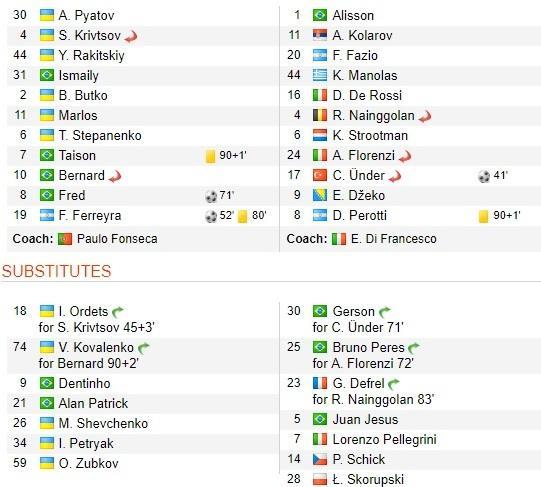
Task: Click D. Perotti's yellow card icon
Action: click(484, 216)
